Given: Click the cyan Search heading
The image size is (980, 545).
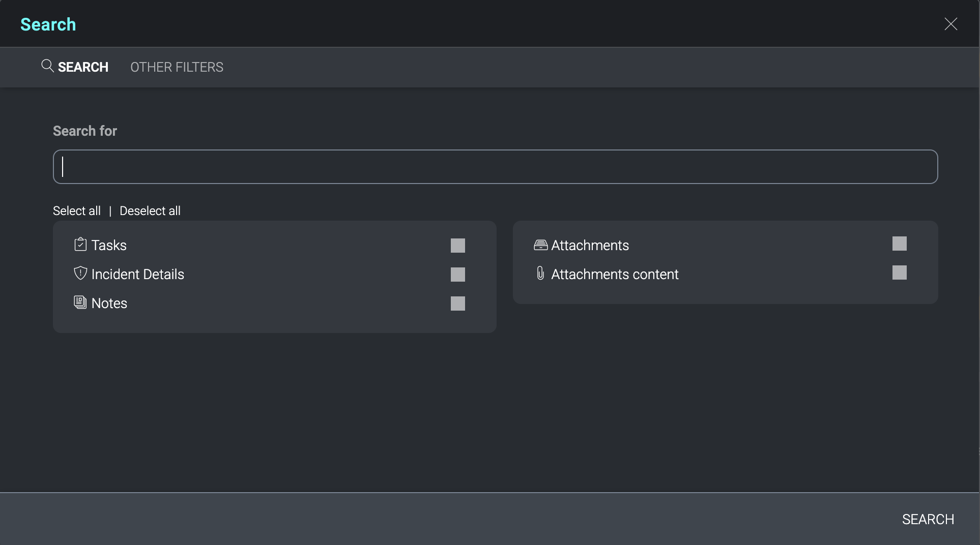Looking at the screenshot, I should pyautogui.click(x=48, y=24).
